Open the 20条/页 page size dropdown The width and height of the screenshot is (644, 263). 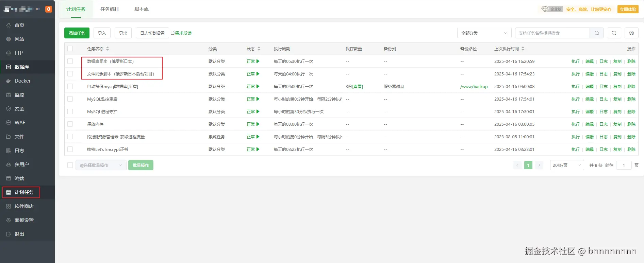[x=567, y=165]
